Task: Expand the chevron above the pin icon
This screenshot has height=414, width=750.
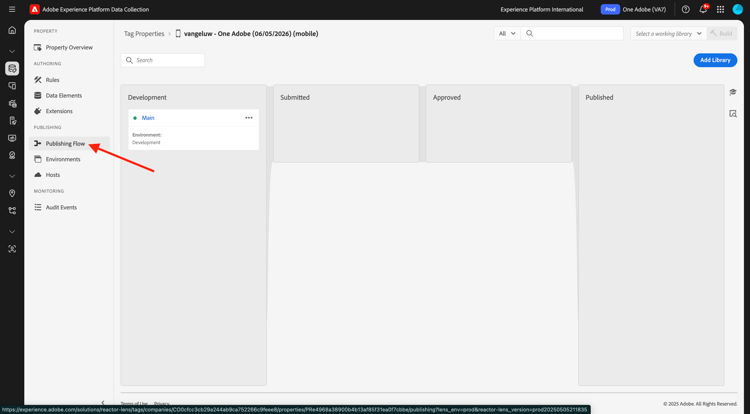Action: [12, 176]
